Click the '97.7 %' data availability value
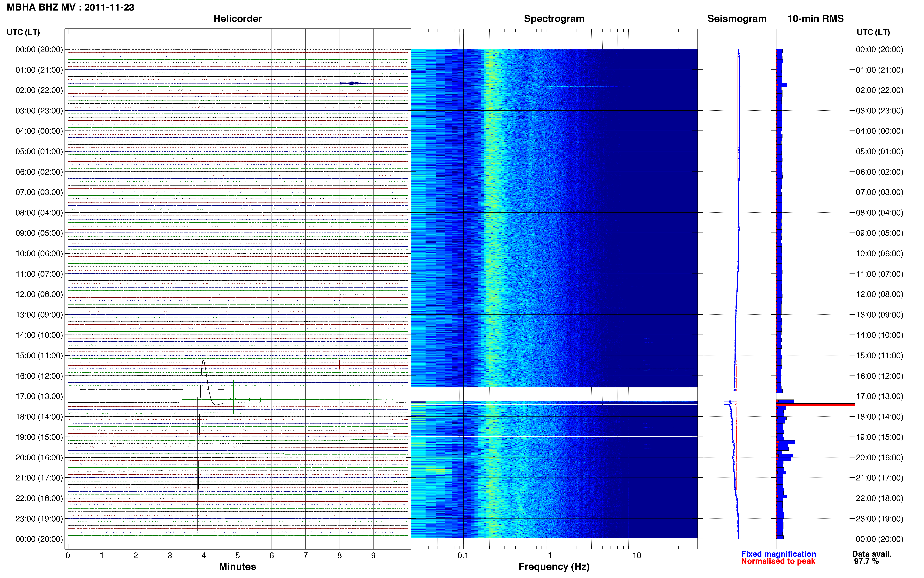The width and height of the screenshot is (924, 578). click(866, 561)
